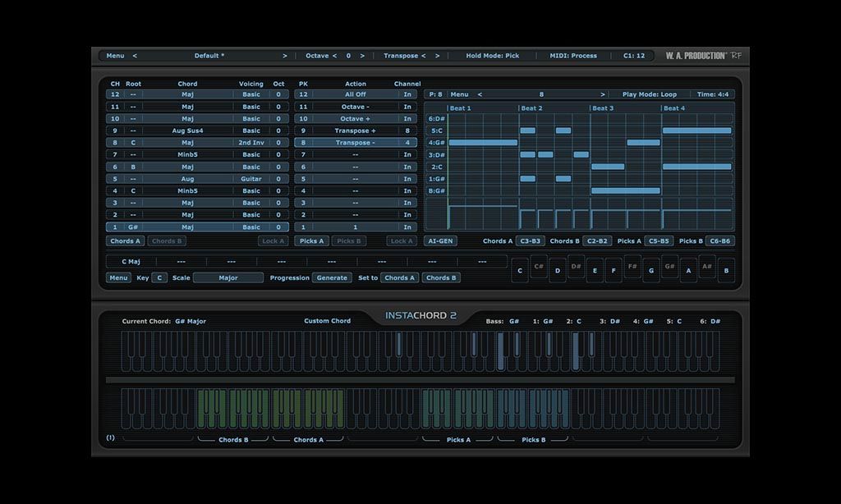Click Generate next to Progression

click(x=332, y=277)
